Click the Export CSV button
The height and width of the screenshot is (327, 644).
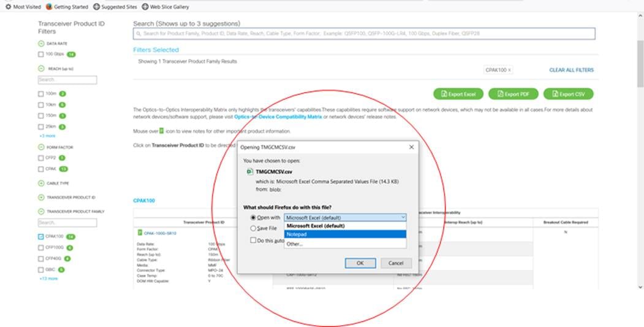569,94
